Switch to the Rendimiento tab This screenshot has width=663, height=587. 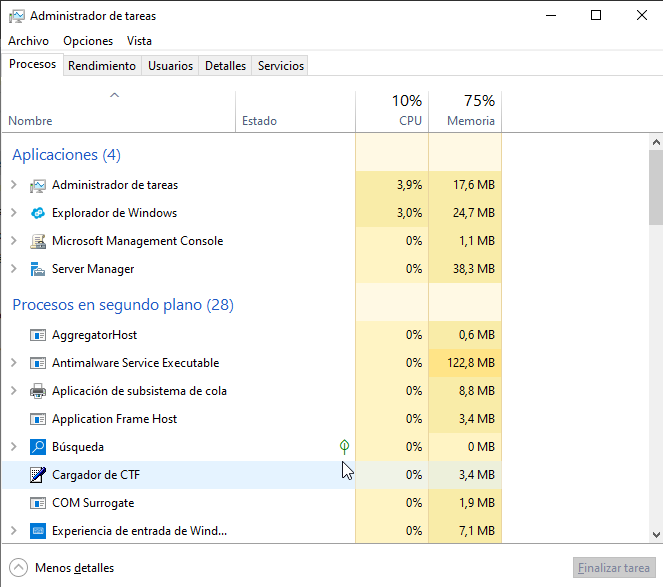(102, 66)
